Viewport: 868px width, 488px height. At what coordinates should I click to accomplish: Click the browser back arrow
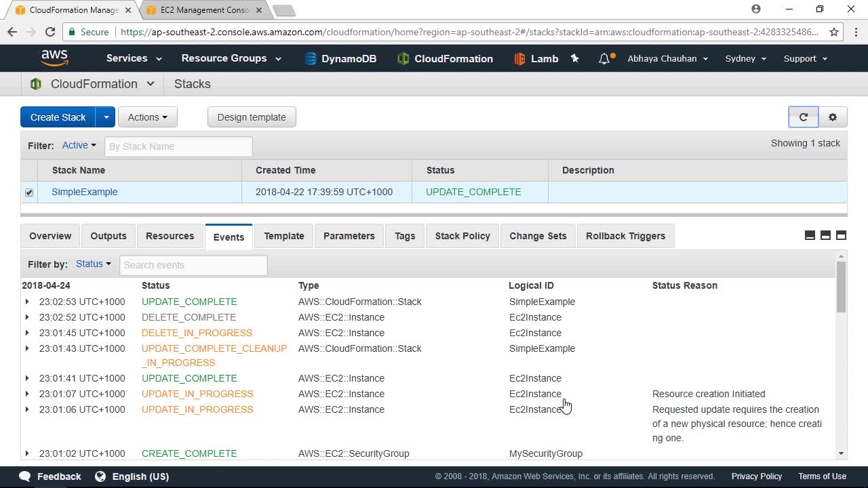click(x=12, y=32)
